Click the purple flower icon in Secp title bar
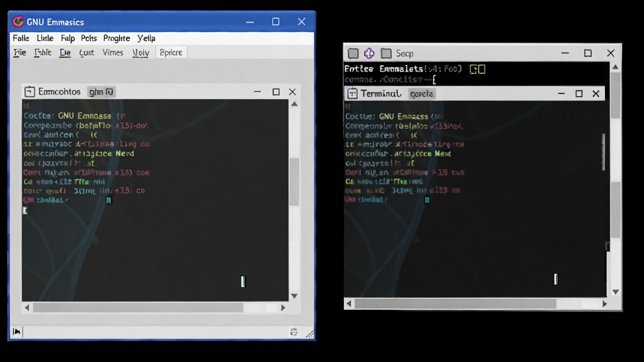Screen dimensions: 644x362 pyautogui.click(x=369, y=53)
